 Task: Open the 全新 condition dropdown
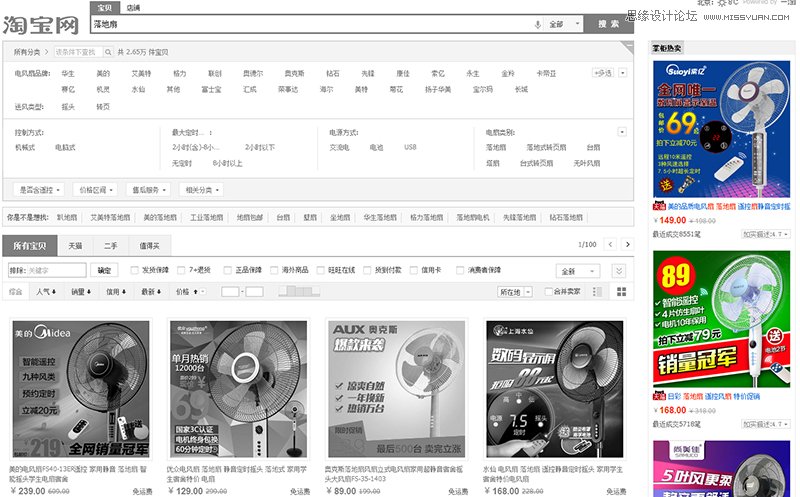point(578,271)
